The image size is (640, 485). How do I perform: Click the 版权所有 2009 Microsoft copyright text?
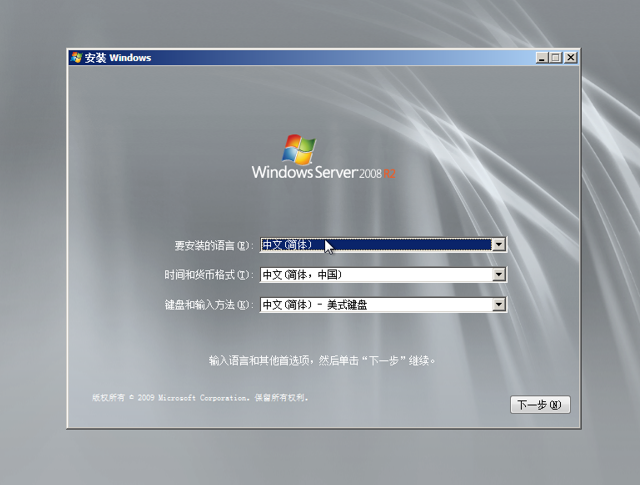coord(200,398)
